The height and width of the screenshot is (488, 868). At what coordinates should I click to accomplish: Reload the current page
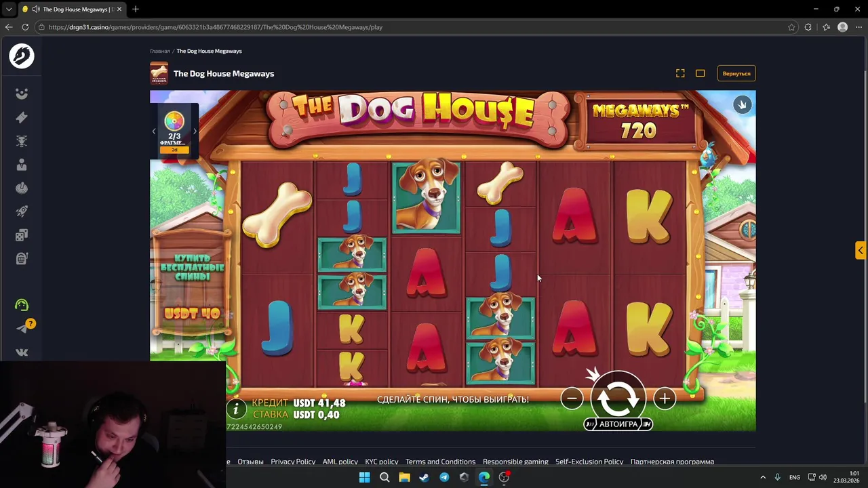(25, 27)
